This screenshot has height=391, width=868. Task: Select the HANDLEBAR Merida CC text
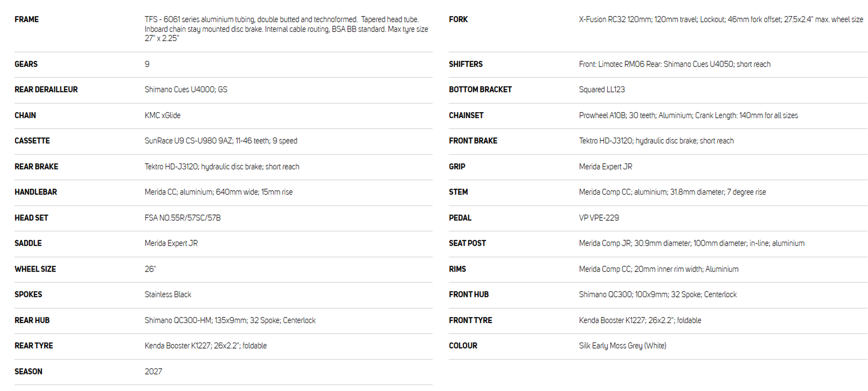click(x=219, y=192)
